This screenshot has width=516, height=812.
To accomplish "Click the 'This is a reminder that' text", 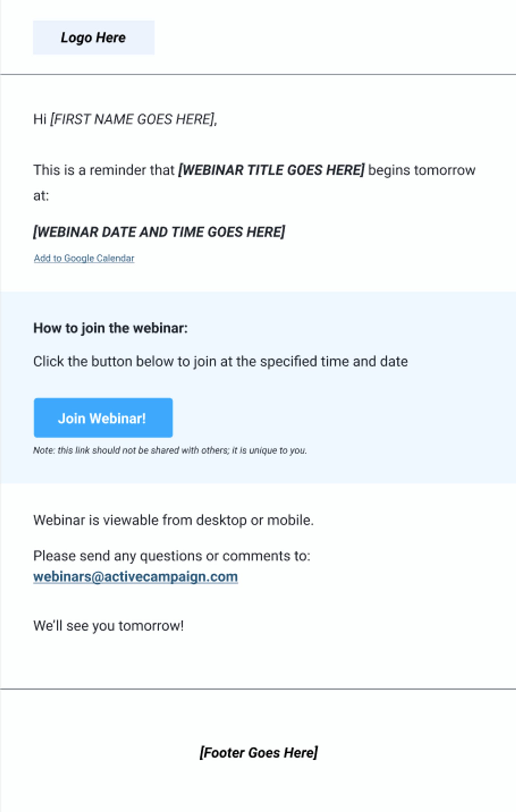I will click(104, 170).
